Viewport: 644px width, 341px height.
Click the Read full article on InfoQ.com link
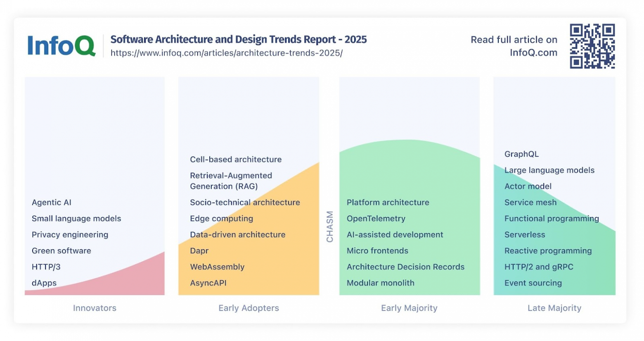[x=514, y=46]
